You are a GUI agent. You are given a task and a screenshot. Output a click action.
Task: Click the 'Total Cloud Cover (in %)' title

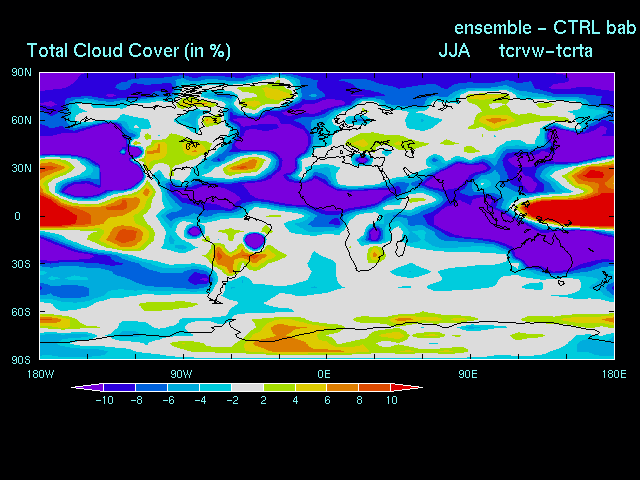tap(129, 51)
